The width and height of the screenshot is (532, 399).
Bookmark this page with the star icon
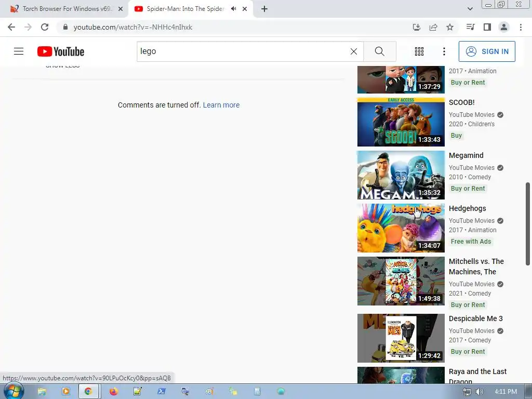pos(450,27)
